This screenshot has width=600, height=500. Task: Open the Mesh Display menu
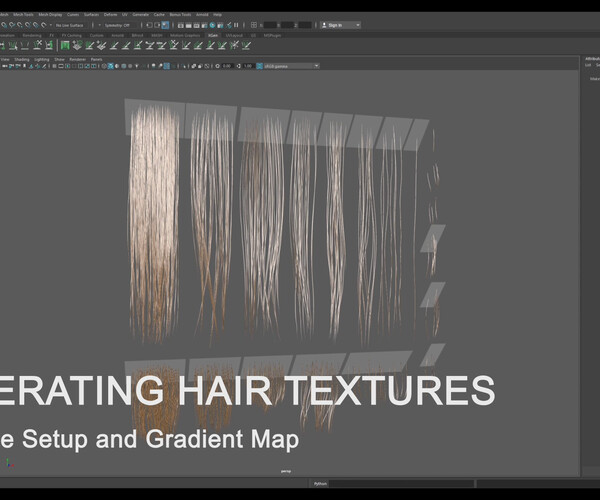tap(50, 15)
